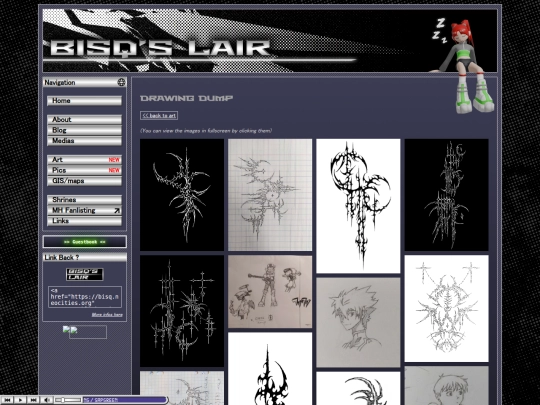Click the globe icon in Navigation header
Screen dimensions: 540x405
coord(121,82)
